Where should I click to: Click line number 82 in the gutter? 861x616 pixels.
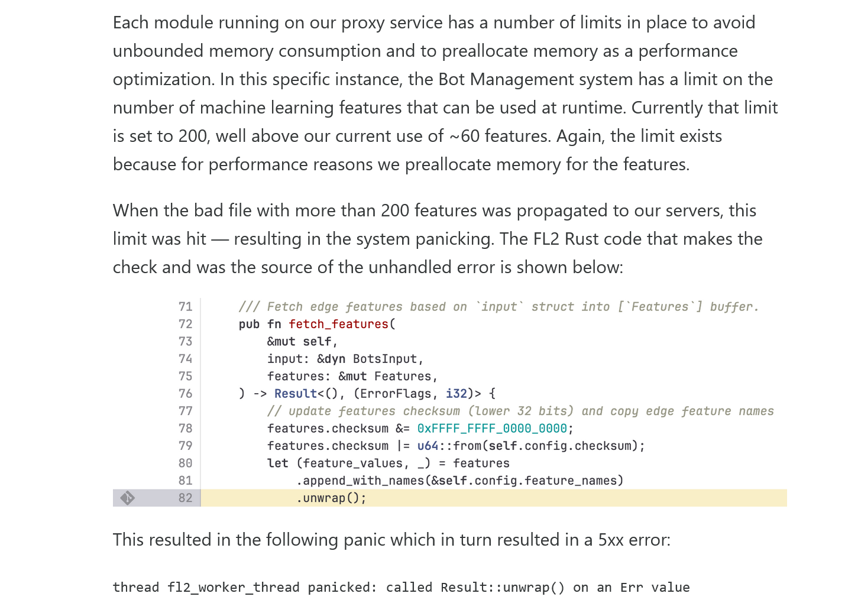click(185, 498)
